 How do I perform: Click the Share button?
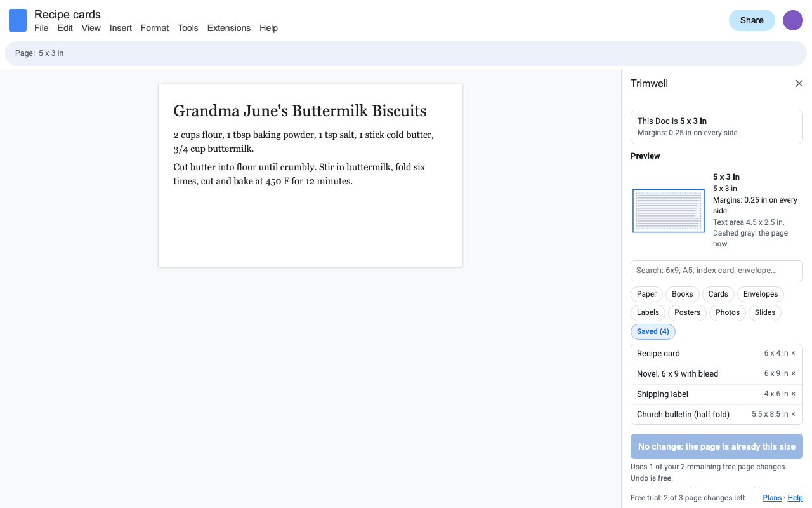(752, 20)
